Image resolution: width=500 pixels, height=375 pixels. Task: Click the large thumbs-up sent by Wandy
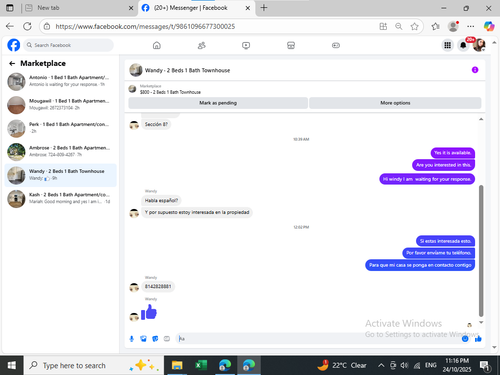(x=149, y=312)
